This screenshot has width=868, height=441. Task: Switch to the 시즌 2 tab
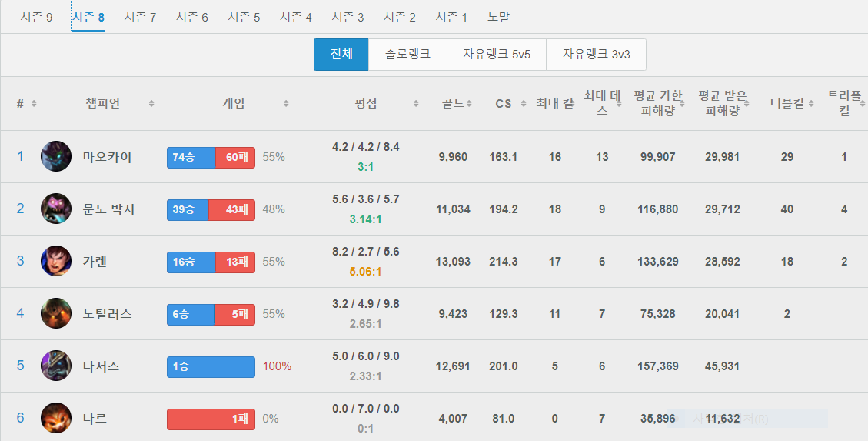(x=400, y=17)
